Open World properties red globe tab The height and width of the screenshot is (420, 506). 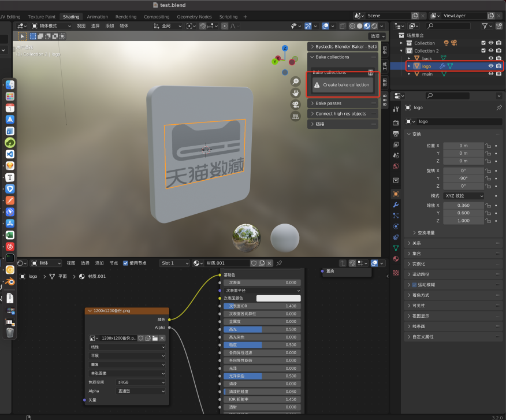[x=396, y=166]
